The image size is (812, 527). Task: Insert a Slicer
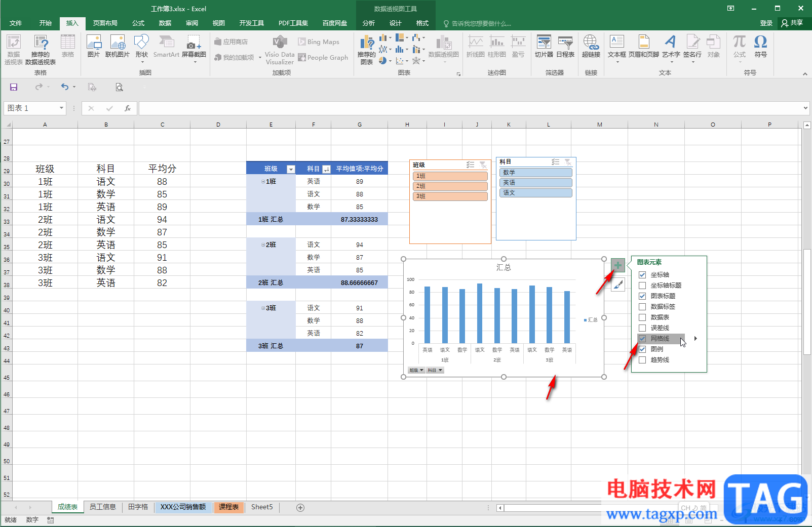[544, 46]
